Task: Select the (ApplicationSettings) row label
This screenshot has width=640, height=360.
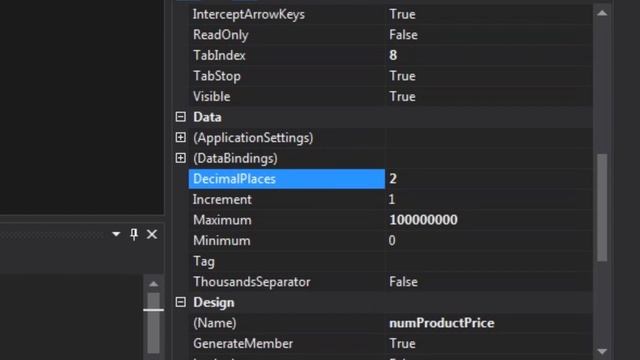Action: (x=253, y=138)
